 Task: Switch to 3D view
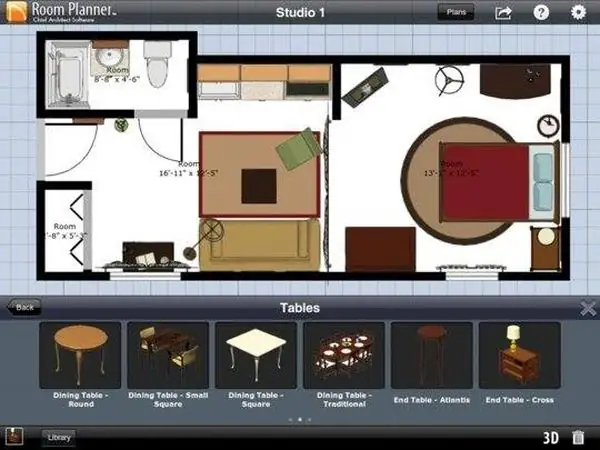pyautogui.click(x=551, y=437)
